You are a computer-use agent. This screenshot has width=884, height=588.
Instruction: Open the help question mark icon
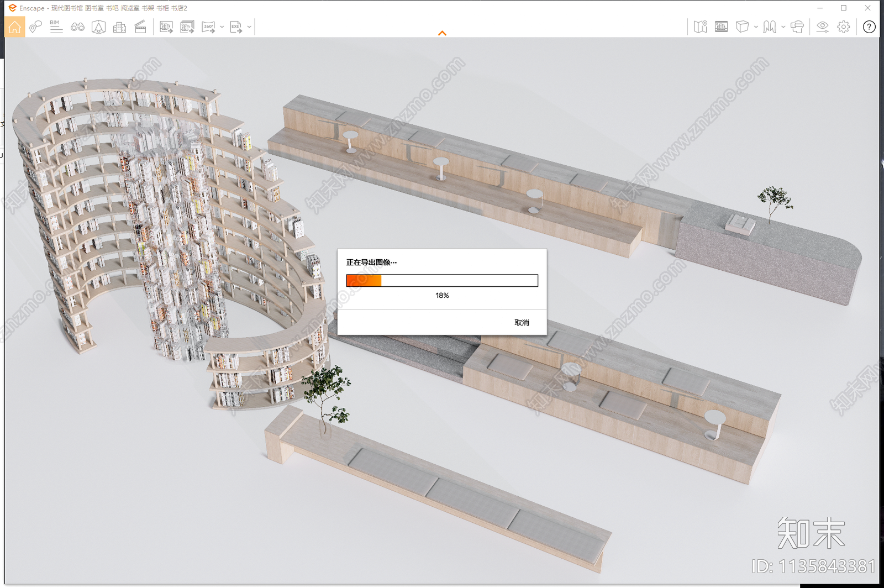(x=869, y=27)
